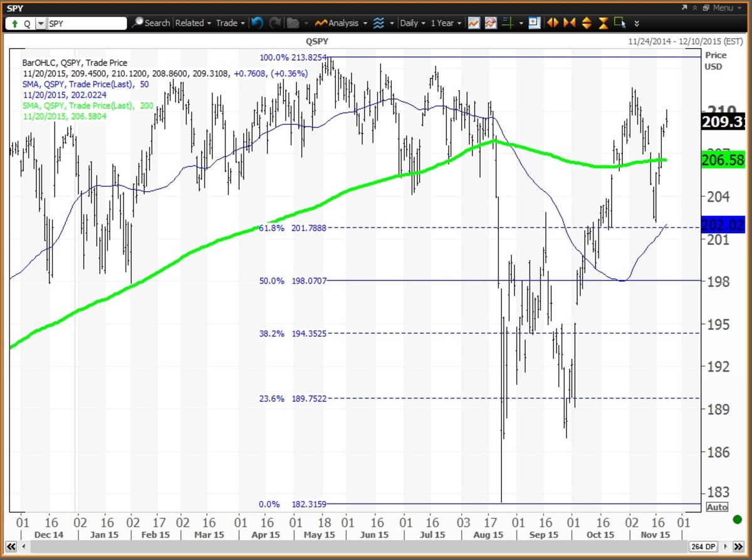The width and height of the screenshot is (752, 560).
Task: Select the zoom rectangle cursor tool
Action: point(620,23)
